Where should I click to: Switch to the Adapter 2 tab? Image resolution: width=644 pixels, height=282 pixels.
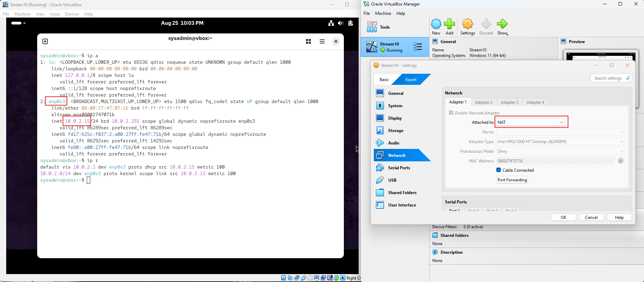[x=484, y=102]
